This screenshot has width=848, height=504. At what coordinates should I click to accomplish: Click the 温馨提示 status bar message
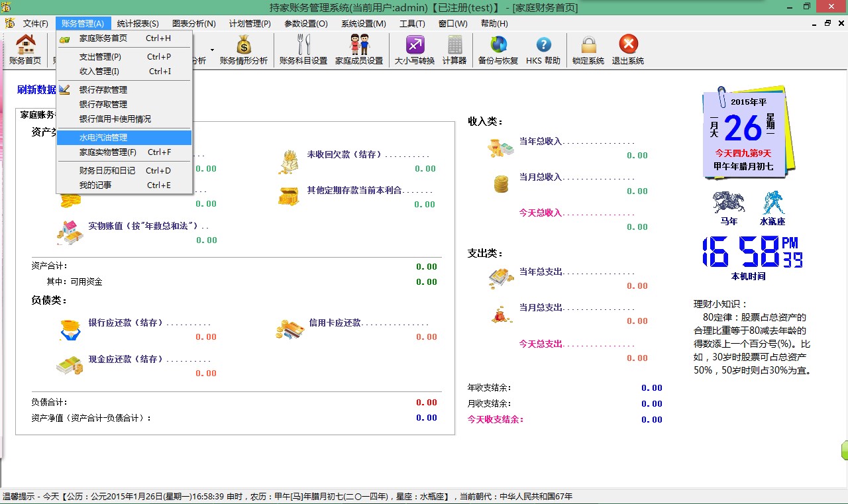coord(288,497)
